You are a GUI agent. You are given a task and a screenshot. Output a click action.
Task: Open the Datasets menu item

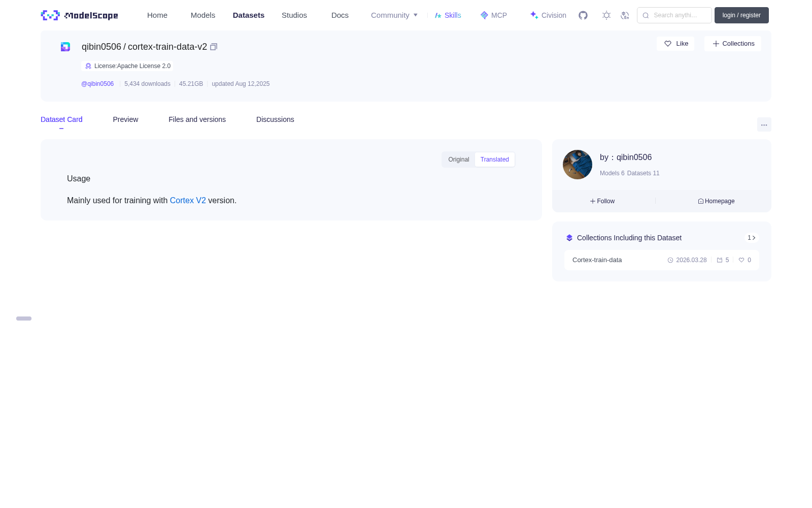click(x=249, y=15)
